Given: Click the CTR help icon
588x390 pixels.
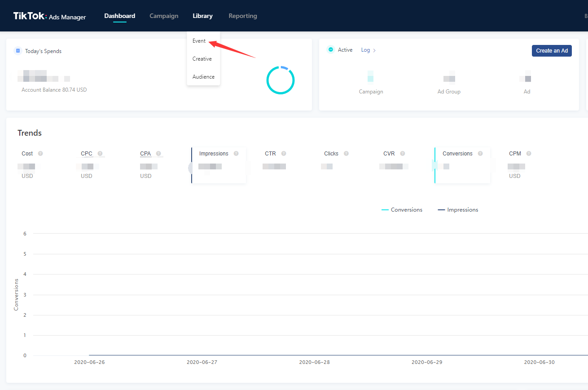Looking at the screenshot, I should [x=284, y=154].
